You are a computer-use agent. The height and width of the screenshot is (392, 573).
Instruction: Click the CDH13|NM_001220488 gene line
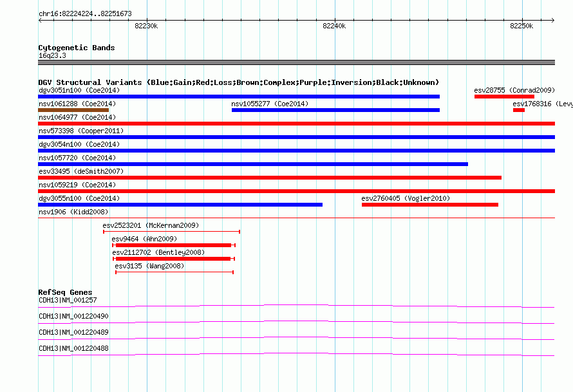296,355
